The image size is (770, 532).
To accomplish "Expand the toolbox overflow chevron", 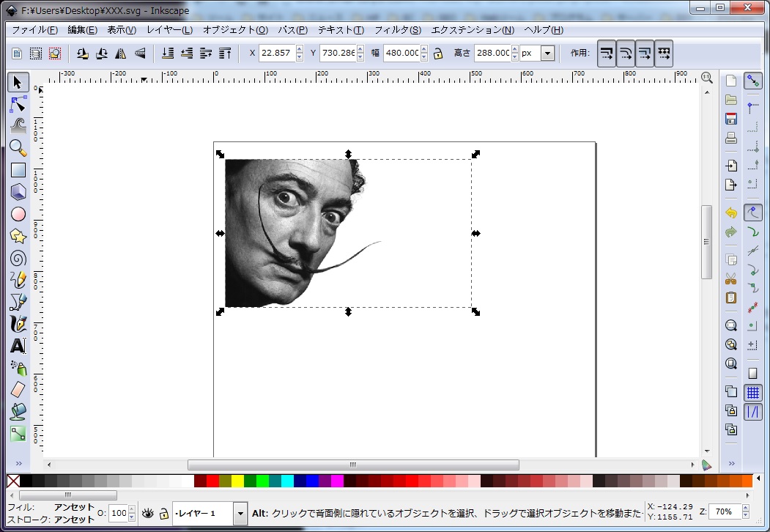I will 18,463.
